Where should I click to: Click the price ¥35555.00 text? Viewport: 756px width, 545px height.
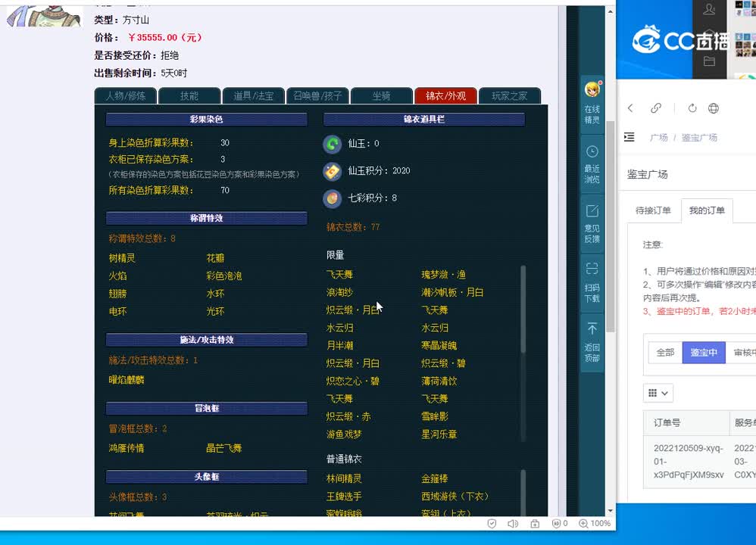click(x=165, y=38)
